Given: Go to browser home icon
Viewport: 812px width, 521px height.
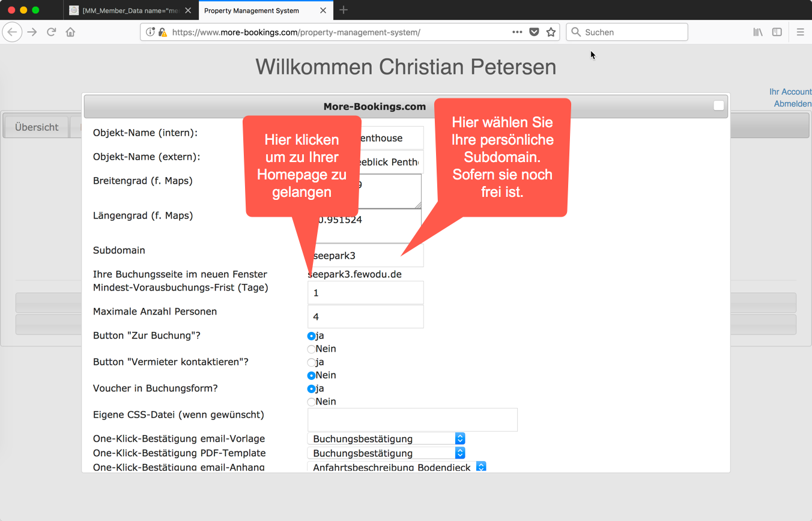Looking at the screenshot, I should (x=71, y=32).
